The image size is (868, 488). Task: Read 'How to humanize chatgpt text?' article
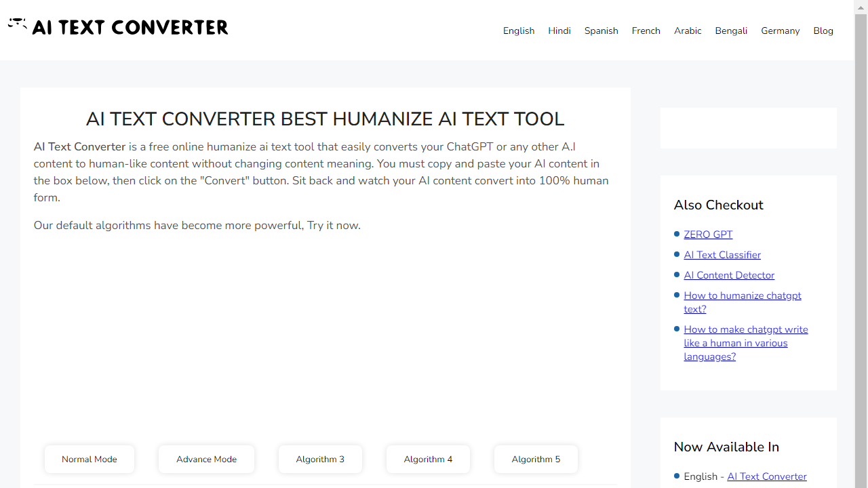743,302
